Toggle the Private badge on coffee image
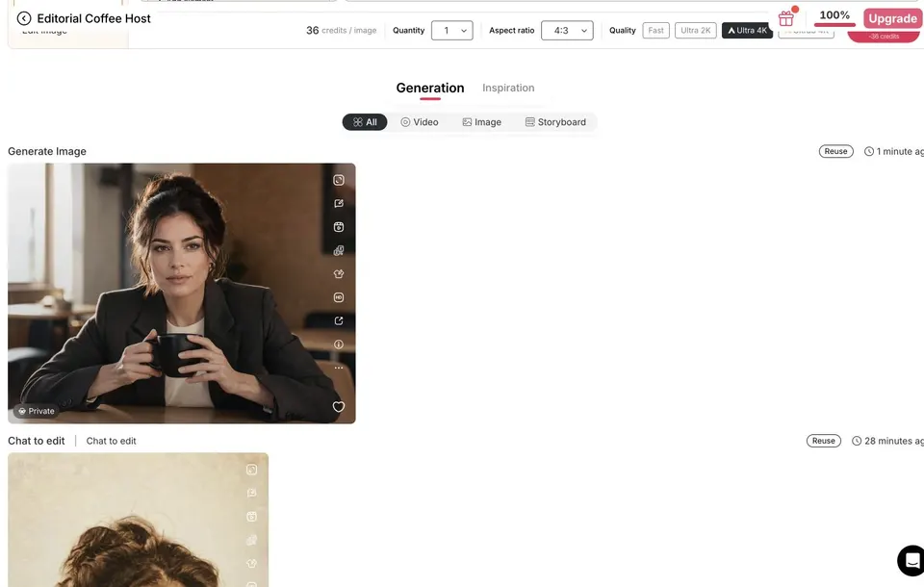Viewport: 924px width, 587px height. 36,411
